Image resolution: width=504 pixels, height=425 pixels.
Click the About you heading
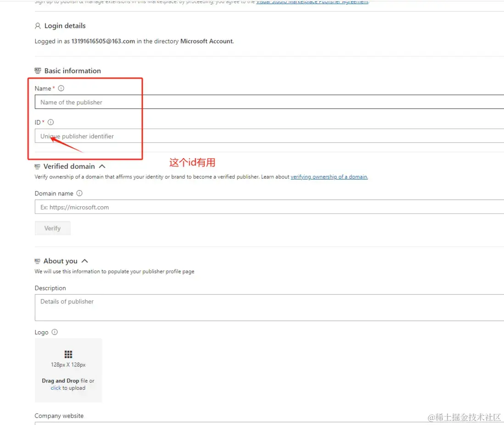(61, 261)
